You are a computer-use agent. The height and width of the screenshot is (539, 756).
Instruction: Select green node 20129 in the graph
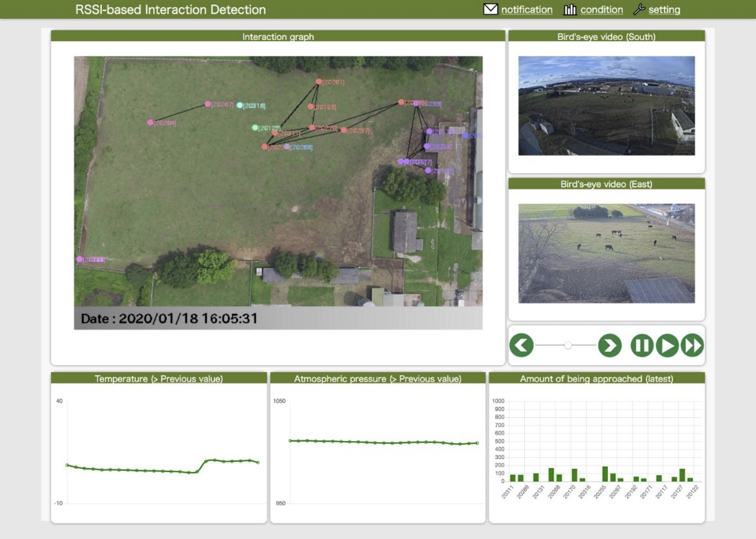point(255,127)
